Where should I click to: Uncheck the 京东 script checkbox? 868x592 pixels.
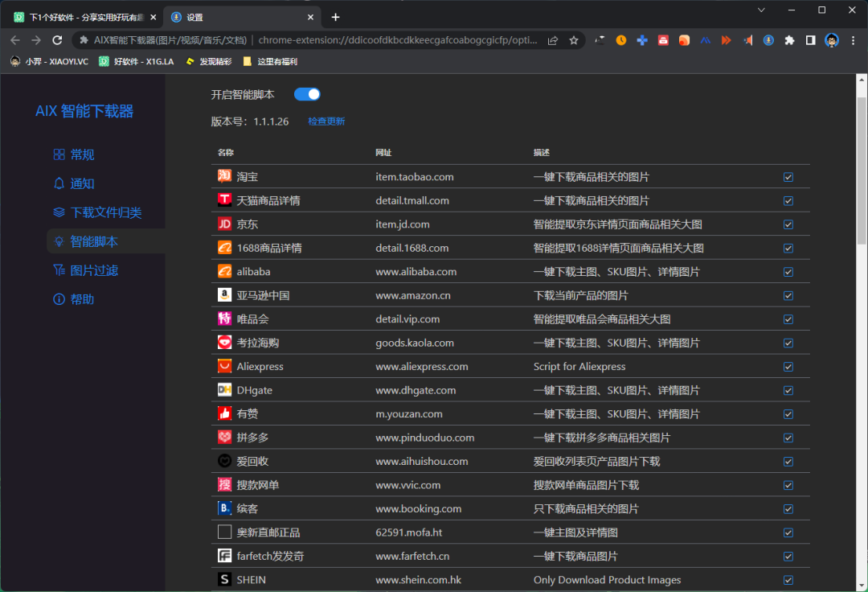(788, 225)
